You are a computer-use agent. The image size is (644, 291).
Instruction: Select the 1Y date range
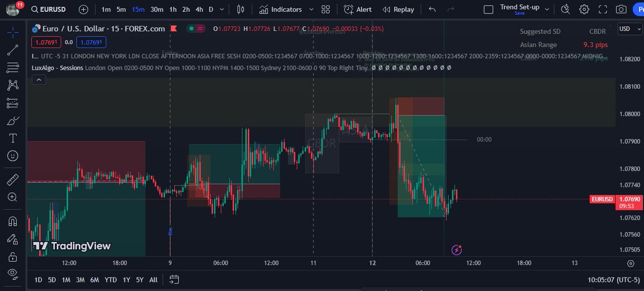pos(126,279)
